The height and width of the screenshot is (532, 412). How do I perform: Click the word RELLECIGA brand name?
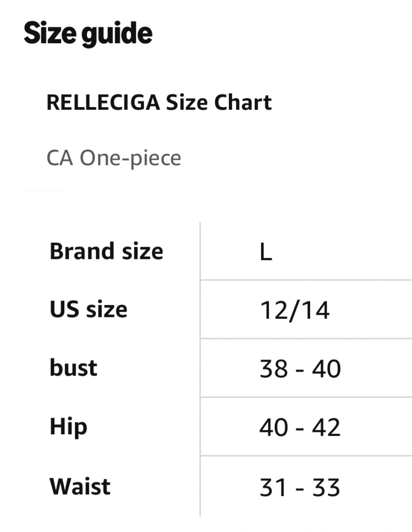click(103, 102)
